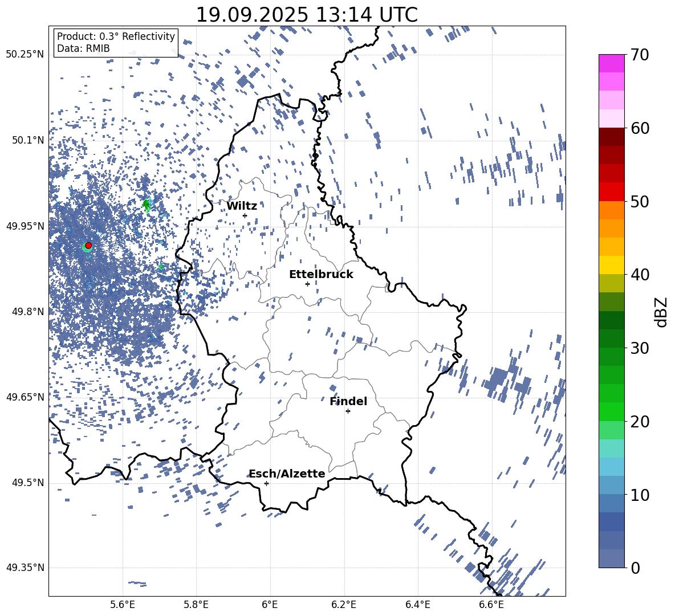Click the Esch/Alzette station cross marker
The width and height of the screenshot is (675, 616).
click(x=266, y=483)
